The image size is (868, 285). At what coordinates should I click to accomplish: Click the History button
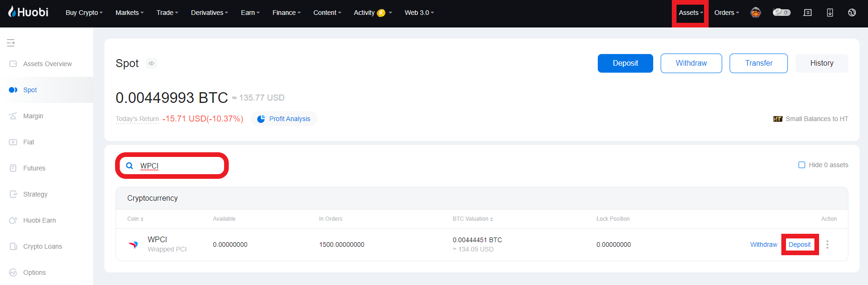click(822, 63)
